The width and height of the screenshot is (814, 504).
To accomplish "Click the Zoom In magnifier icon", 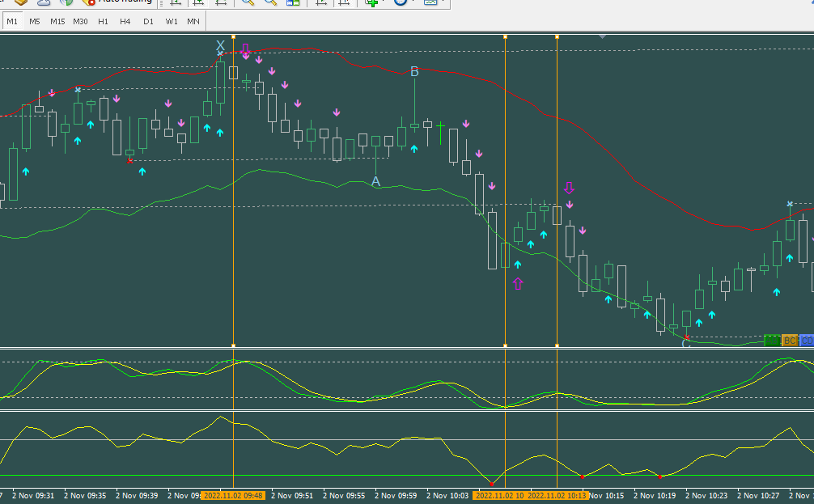I will point(249,2).
